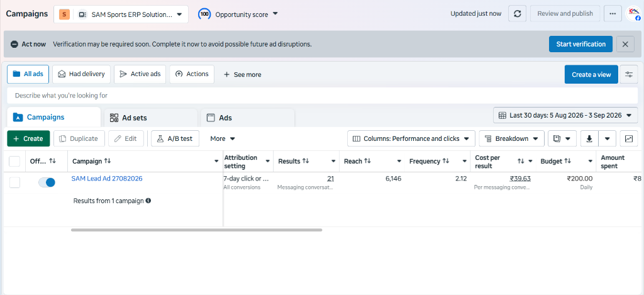Screen dimensions: 644x295
Task: Open SAM Lead Ad 27082026 campaign link
Action: coord(107,178)
